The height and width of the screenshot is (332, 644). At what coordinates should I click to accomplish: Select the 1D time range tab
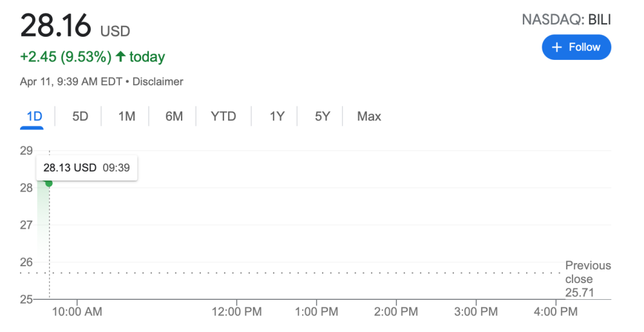tap(35, 116)
